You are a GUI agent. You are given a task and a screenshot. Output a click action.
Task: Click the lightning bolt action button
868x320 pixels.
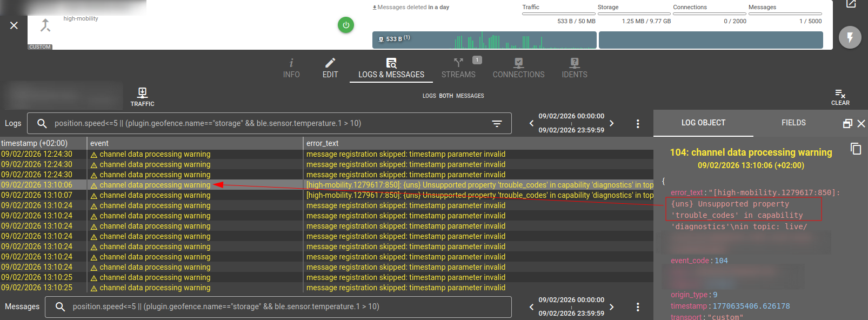850,37
